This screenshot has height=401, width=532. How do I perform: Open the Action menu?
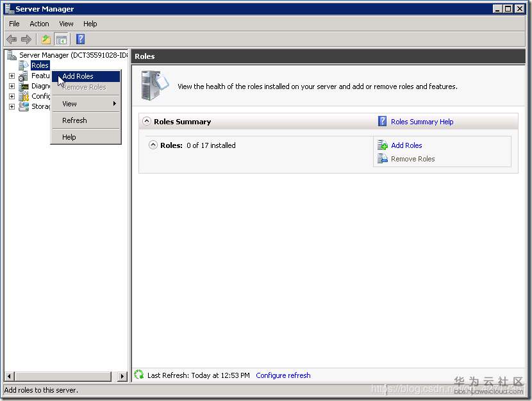(x=39, y=24)
